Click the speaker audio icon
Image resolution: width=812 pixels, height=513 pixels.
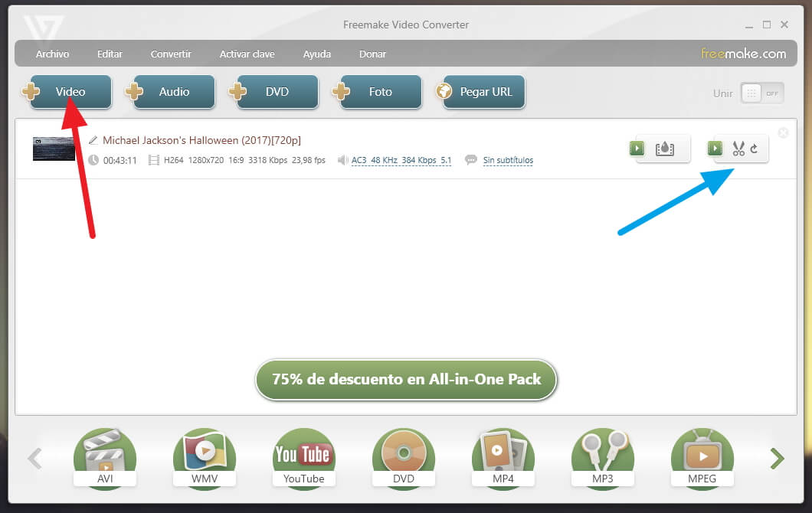click(343, 161)
